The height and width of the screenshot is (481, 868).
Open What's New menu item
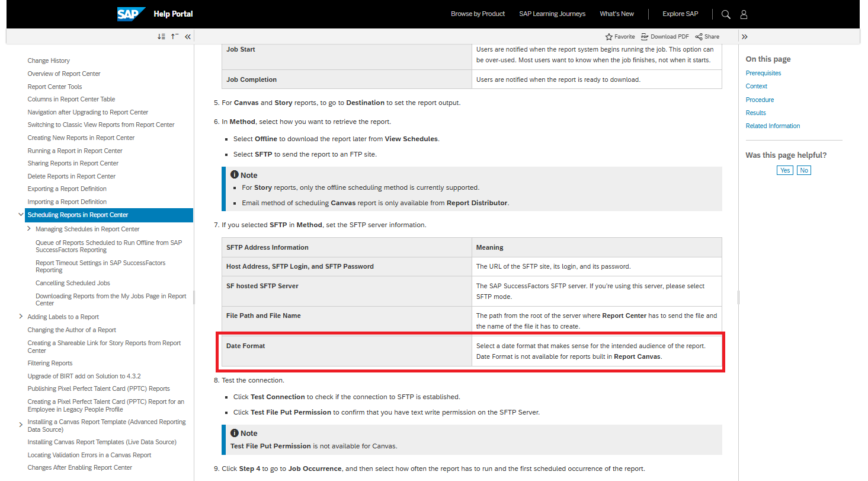(617, 14)
